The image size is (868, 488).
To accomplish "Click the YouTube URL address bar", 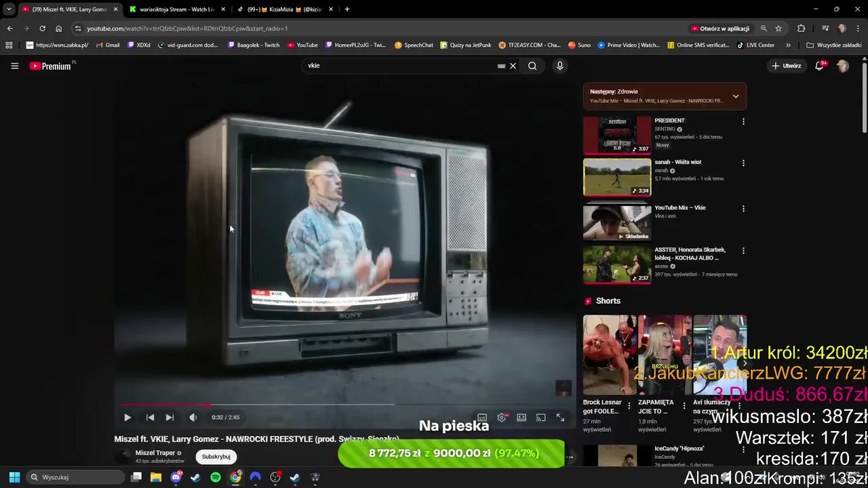I will pos(380,28).
